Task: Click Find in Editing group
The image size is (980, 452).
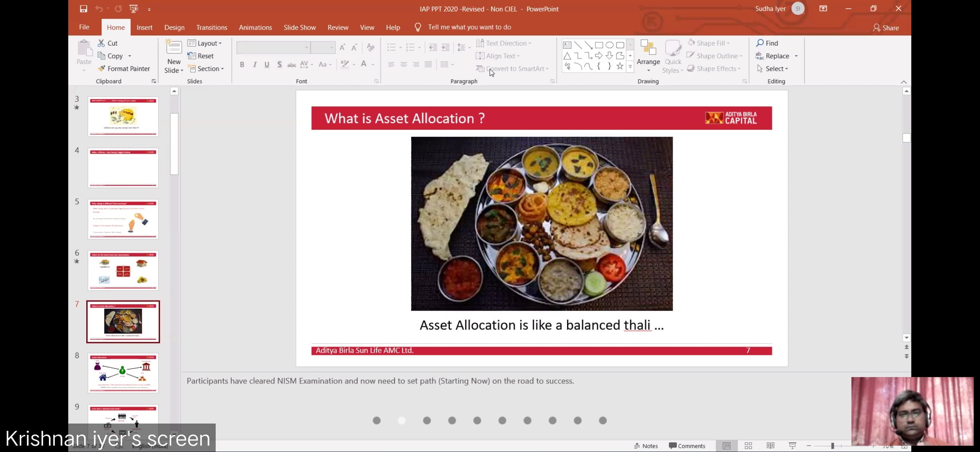Action: [x=767, y=43]
